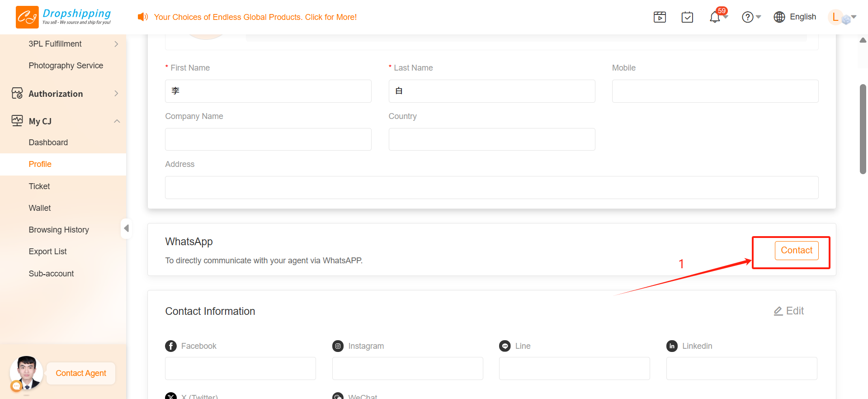Click the page vertical scrollbar thumb
The image size is (868, 399).
coord(863,129)
